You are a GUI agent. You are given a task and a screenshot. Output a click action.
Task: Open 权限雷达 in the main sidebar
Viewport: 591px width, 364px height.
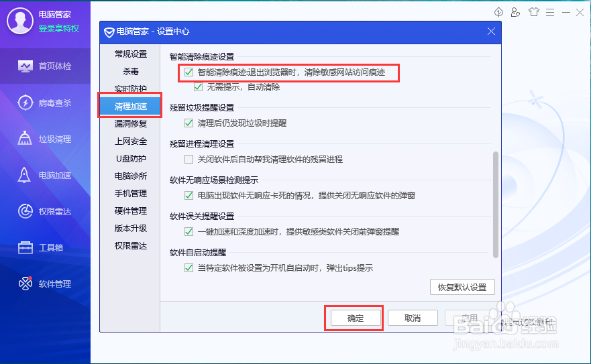click(45, 211)
